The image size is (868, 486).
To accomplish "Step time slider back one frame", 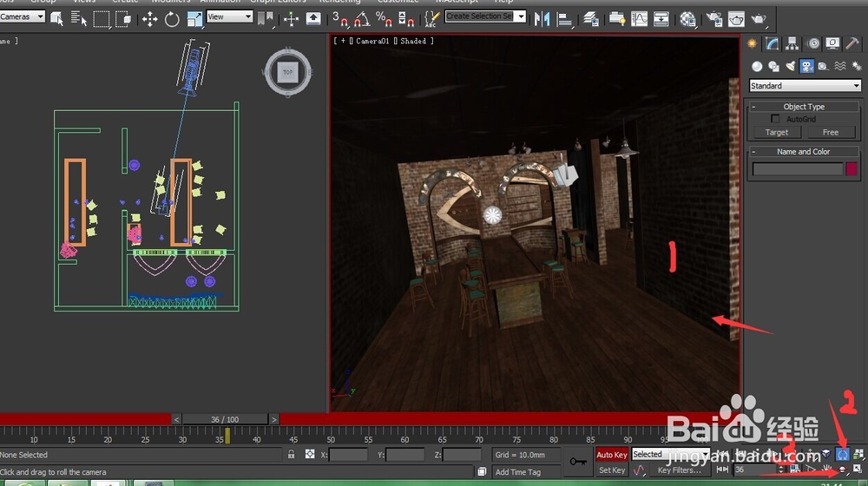I will [176, 419].
